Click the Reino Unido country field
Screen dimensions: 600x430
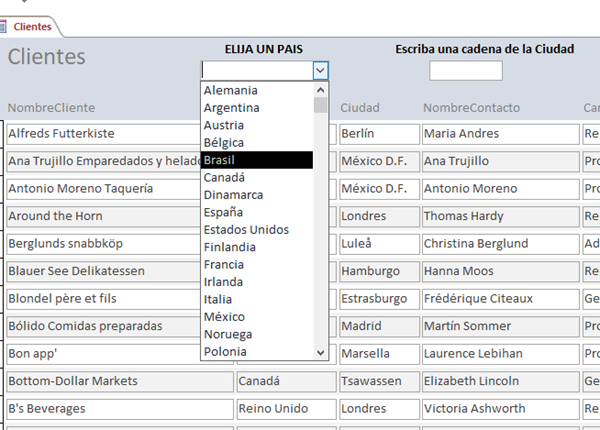coord(285,408)
